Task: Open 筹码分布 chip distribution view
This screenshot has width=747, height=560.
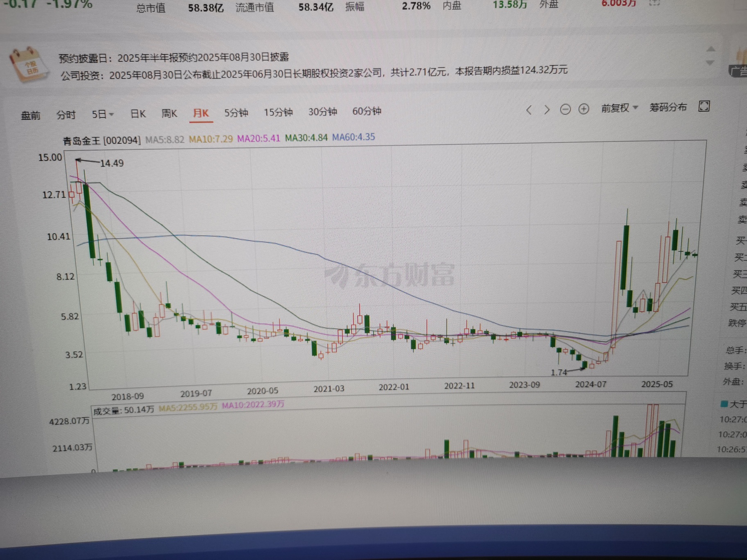Action: 668,107
